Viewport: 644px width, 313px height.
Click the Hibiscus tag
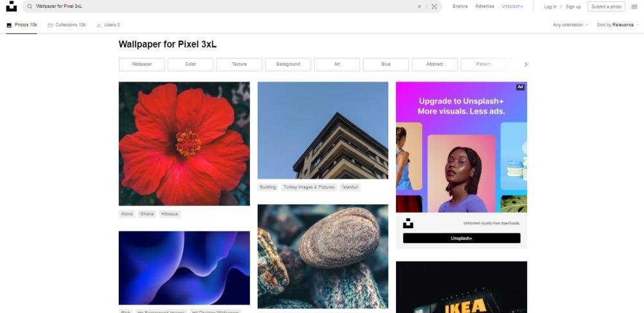click(170, 214)
